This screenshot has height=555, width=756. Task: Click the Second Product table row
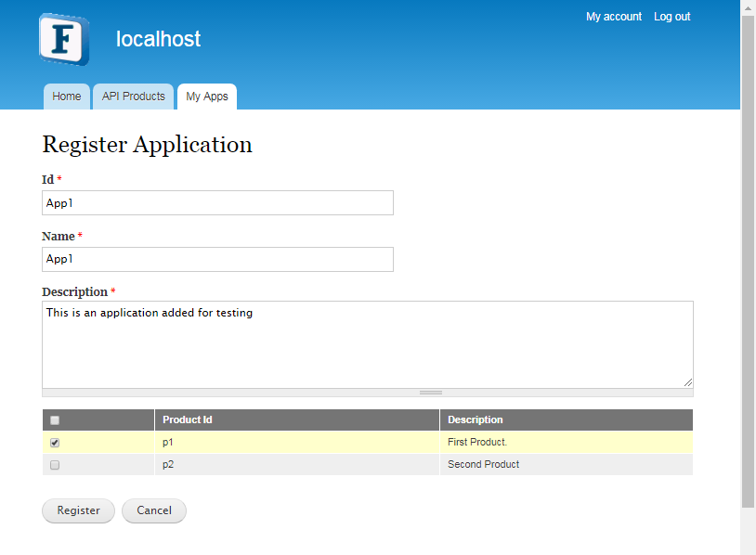[368, 464]
